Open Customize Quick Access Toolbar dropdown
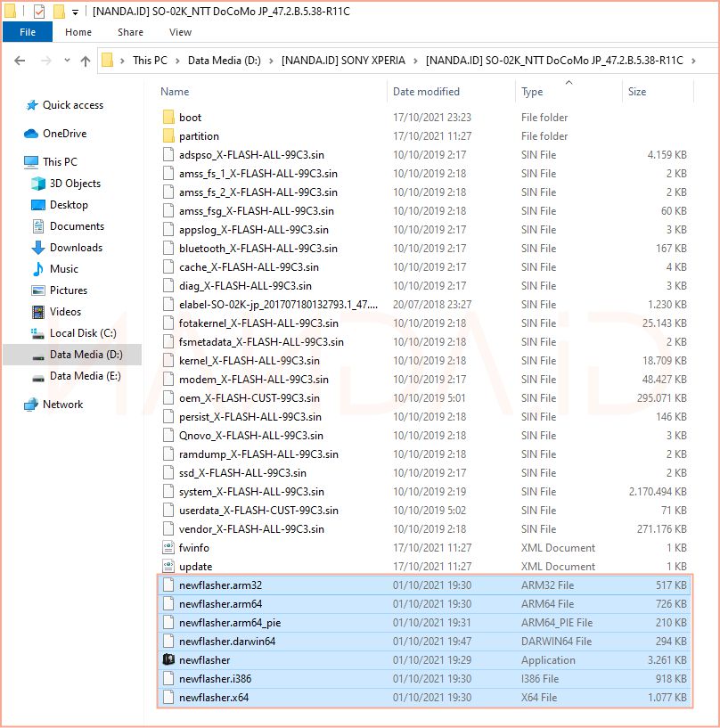Viewport: 720px width, 728px height. pyautogui.click(x=76, y=12)
